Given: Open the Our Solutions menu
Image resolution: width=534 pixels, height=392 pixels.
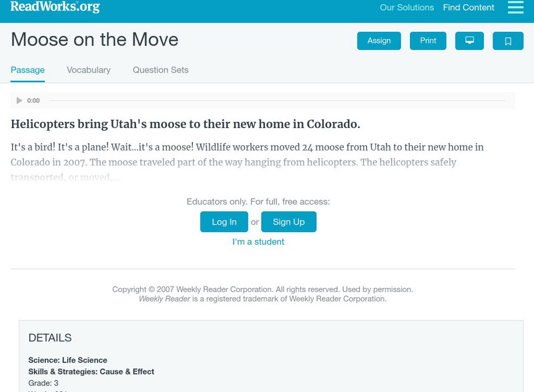Looking at the screenshot, I should point(406,8).
